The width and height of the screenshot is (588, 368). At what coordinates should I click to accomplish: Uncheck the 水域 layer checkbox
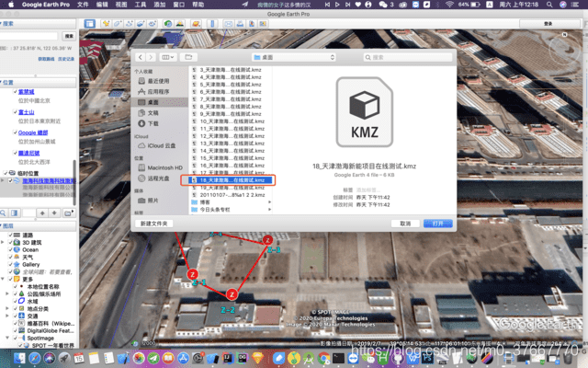[16, 301]
